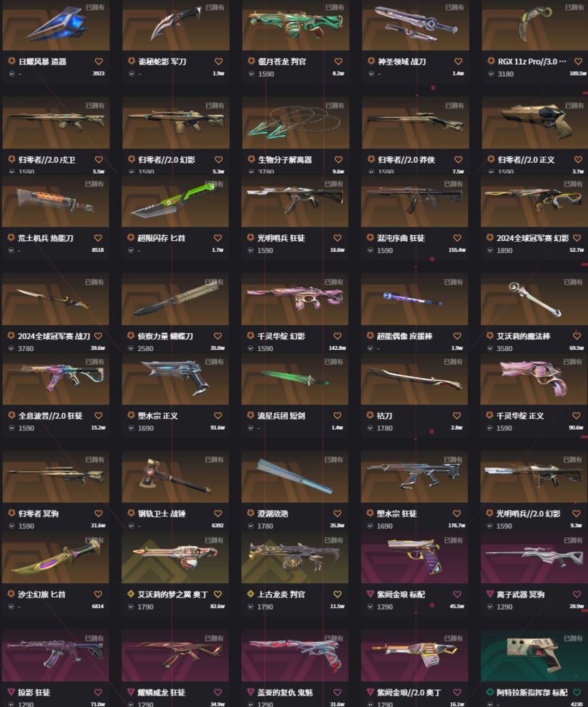
Task: Expand price arrow under 偃月苍龙 判官
Action: click(x=251, y=74)
